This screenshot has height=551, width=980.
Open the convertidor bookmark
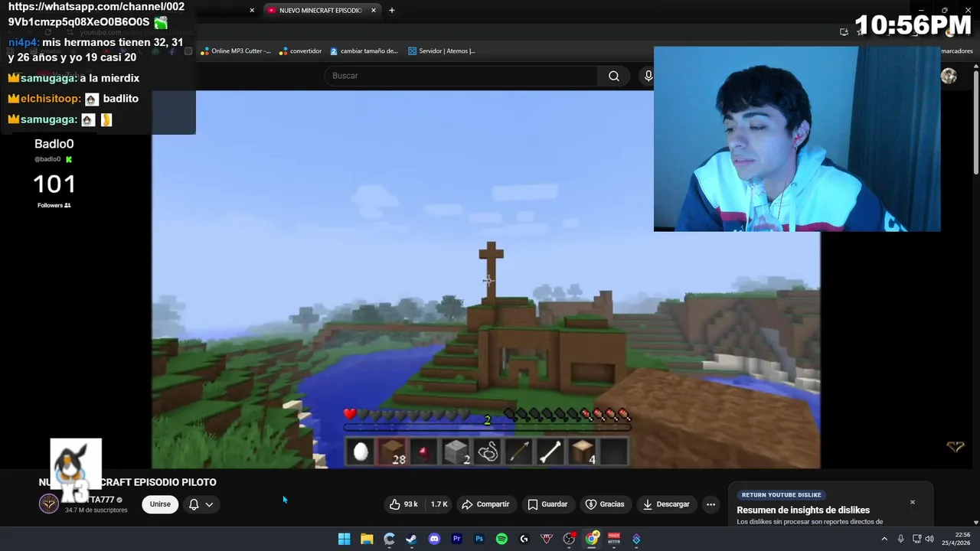coord(300,51)
